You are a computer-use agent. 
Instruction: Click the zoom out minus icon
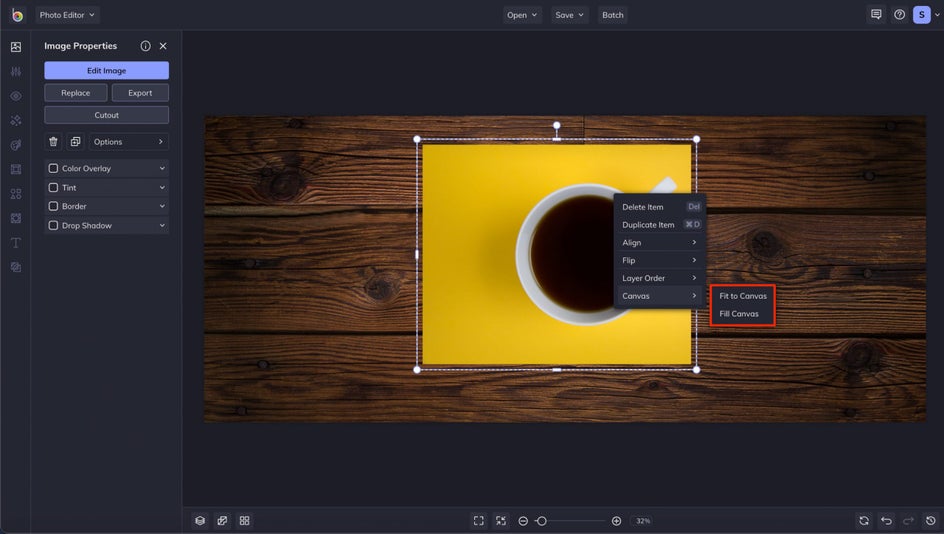(x=523, y=521)
